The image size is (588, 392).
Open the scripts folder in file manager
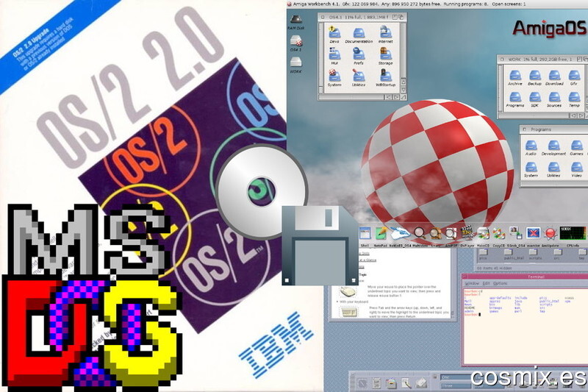click(x=536, y=254)
